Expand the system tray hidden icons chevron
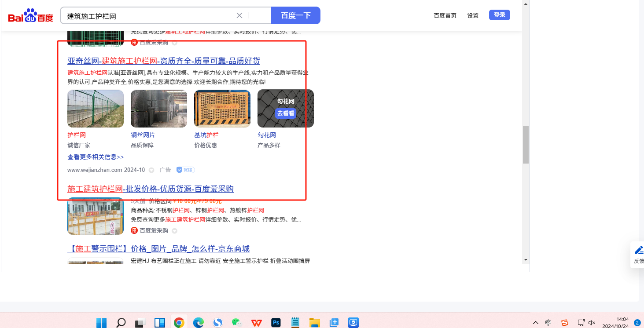 click(535, 323)
